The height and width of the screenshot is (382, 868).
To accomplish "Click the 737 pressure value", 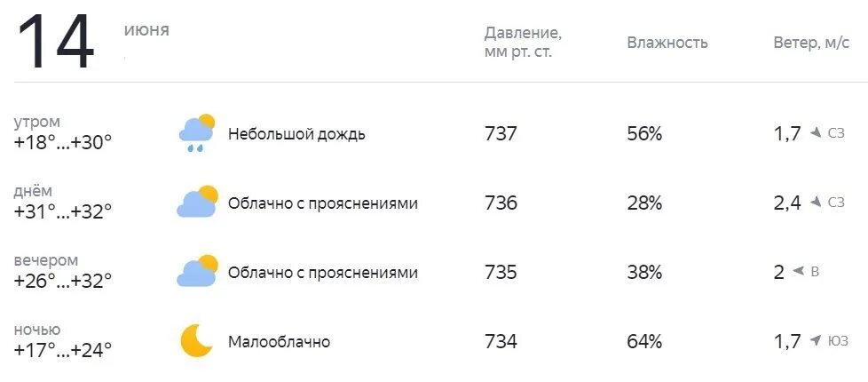I will coord(501,134).
